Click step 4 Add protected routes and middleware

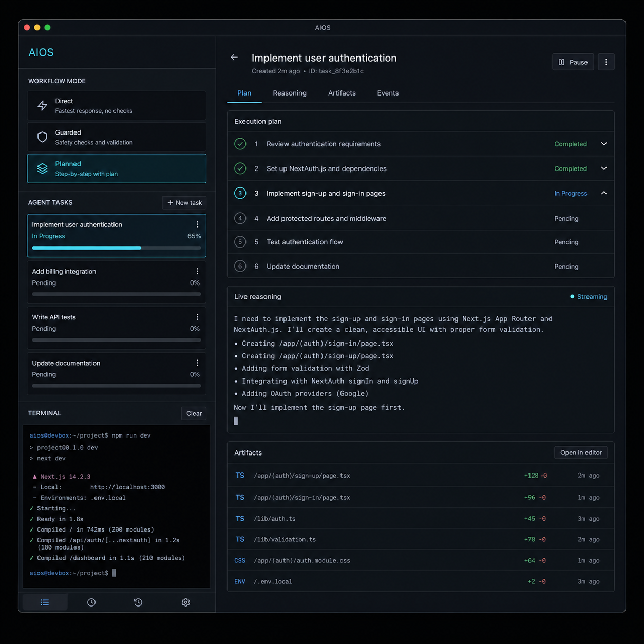pos(421,218)
